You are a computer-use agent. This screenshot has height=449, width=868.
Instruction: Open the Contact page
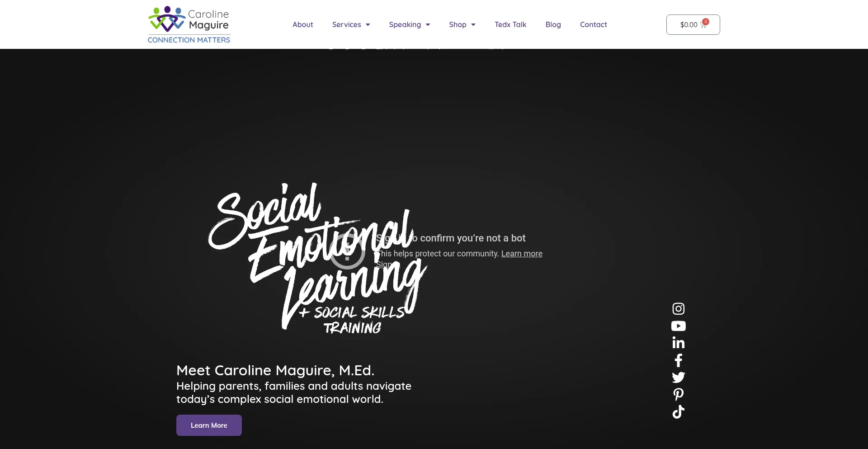(x=593, y=24)
